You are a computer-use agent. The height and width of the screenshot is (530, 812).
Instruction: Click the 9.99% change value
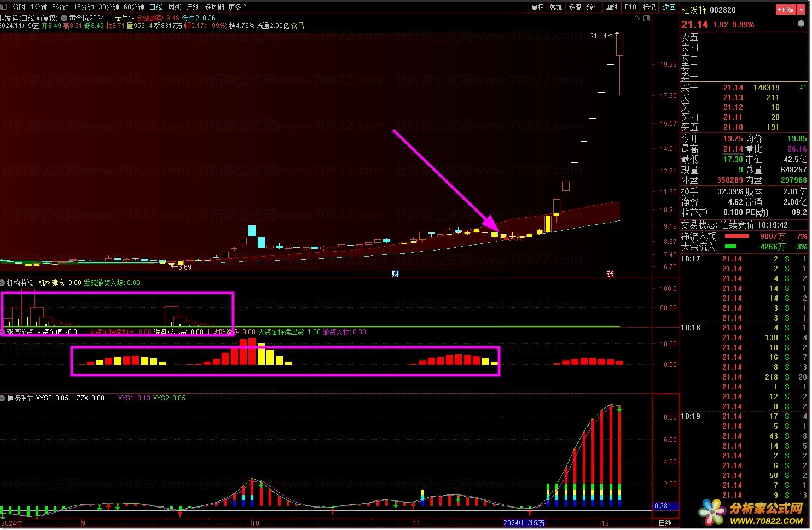click(x=744, y=25)
